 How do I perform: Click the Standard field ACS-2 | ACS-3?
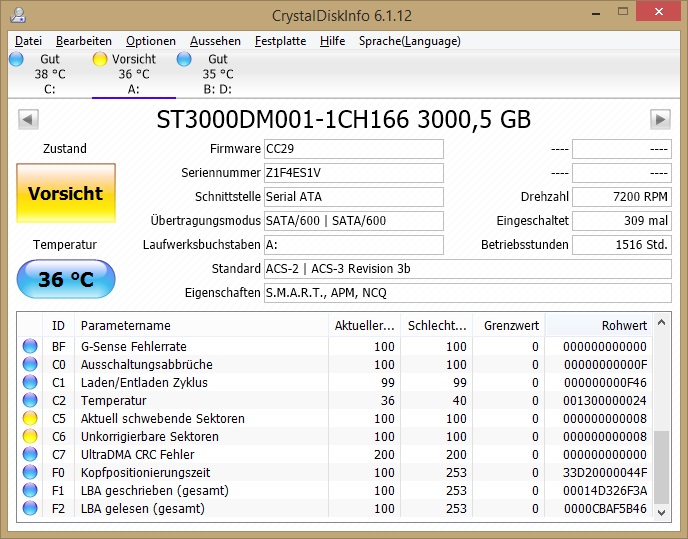coord(468,269)
